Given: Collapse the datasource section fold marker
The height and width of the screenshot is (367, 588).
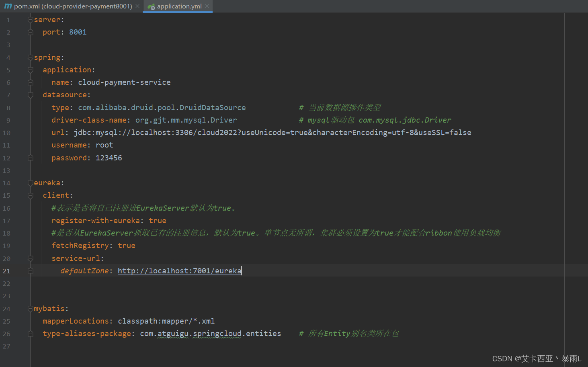Looking at the screenshot, I should pos(30,95).
